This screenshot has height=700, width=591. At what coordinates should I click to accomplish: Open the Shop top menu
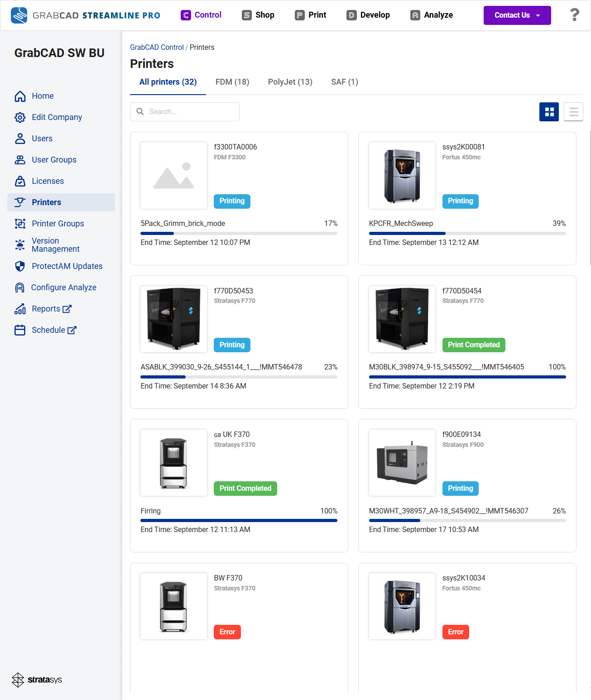pos(258,15)
